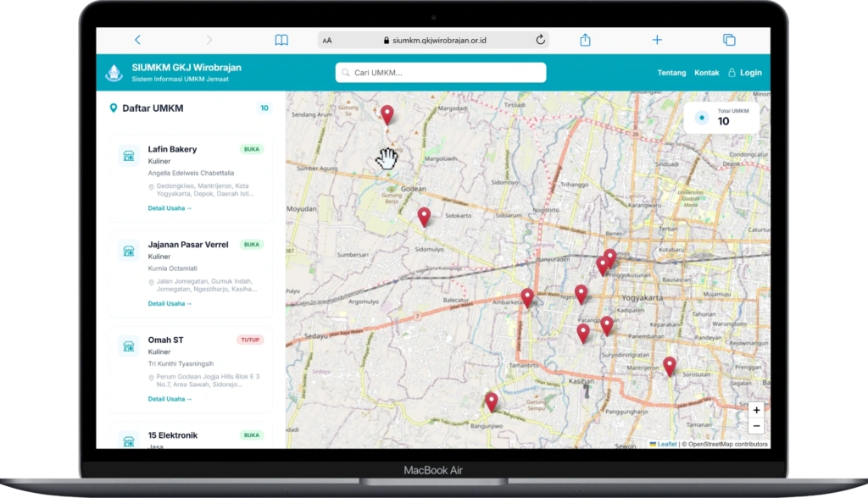Click the BUKA badge on Jajanan Pasar Verrel
Screen dimensions: 868x498
pos(251,244)
